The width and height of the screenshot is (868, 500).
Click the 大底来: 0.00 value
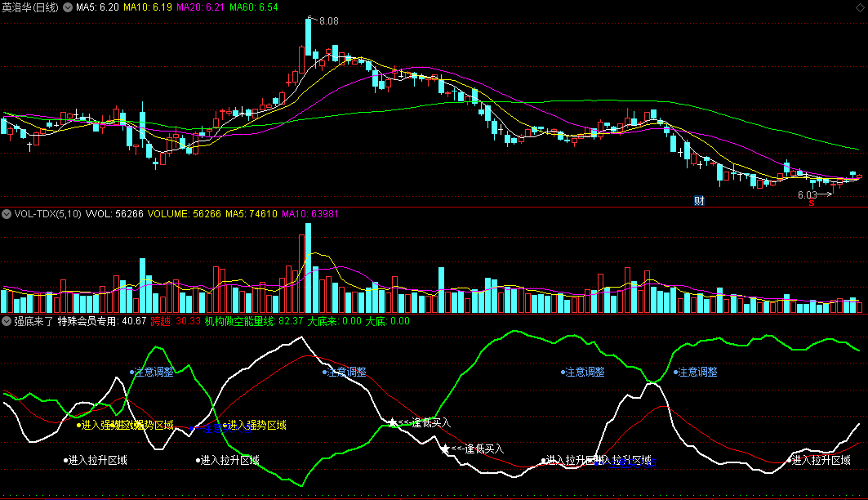point(334,320)
